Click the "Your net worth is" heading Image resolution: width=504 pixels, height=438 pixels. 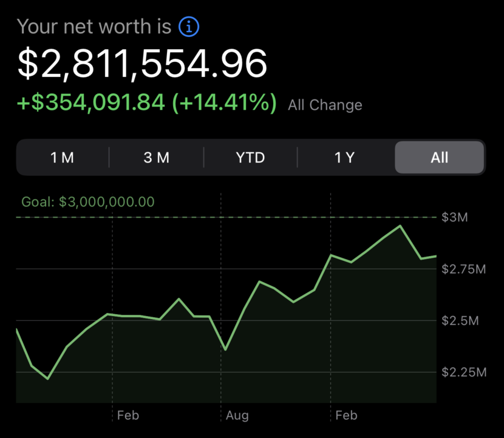pyautogui.click(x=94, y=27)
